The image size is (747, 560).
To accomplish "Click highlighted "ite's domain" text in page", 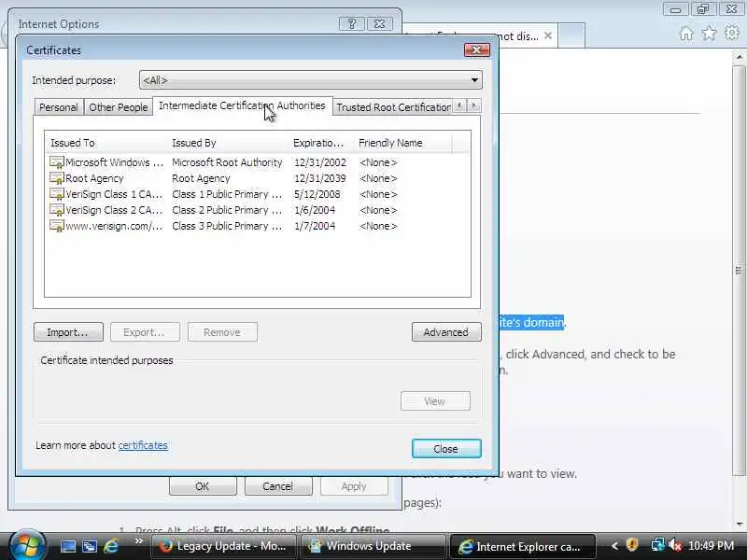I will pyautogui.click(x=531, y=322).
